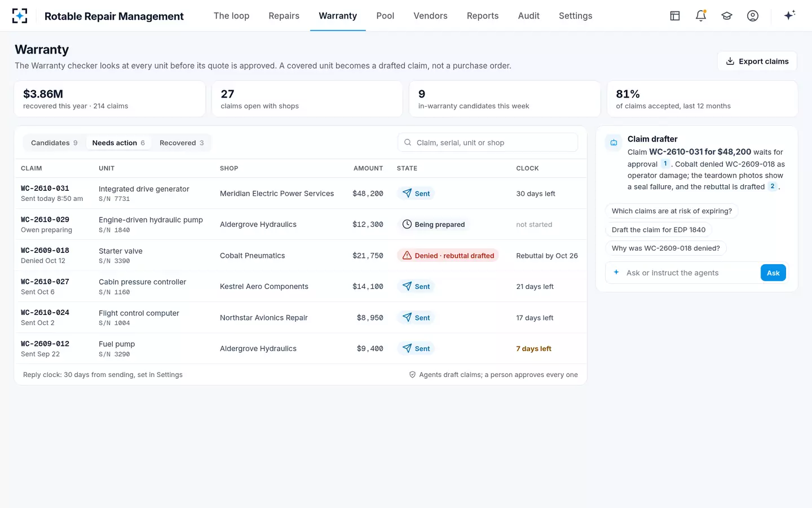
Task: Open claim WC-2610-029
Action: click(45, 220)
